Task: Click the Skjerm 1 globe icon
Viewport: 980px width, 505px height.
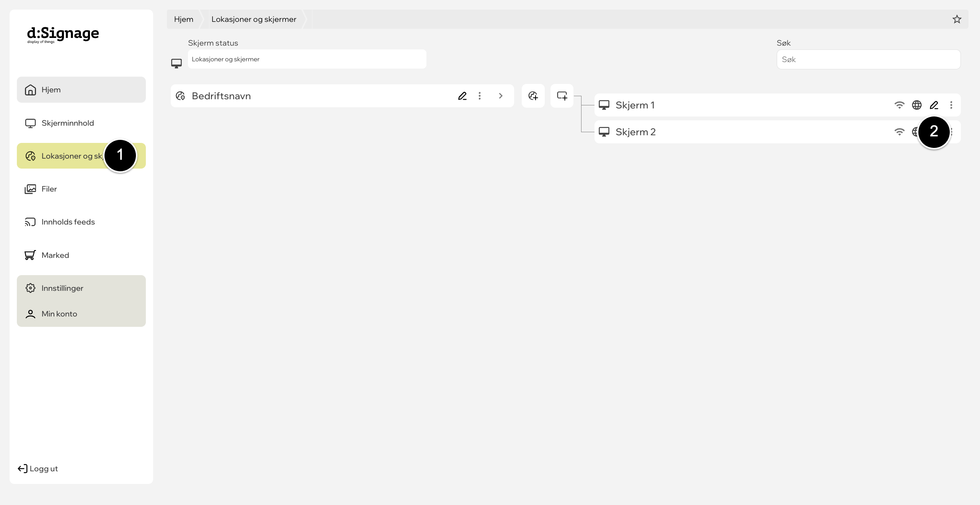Action: pos(917,105)
